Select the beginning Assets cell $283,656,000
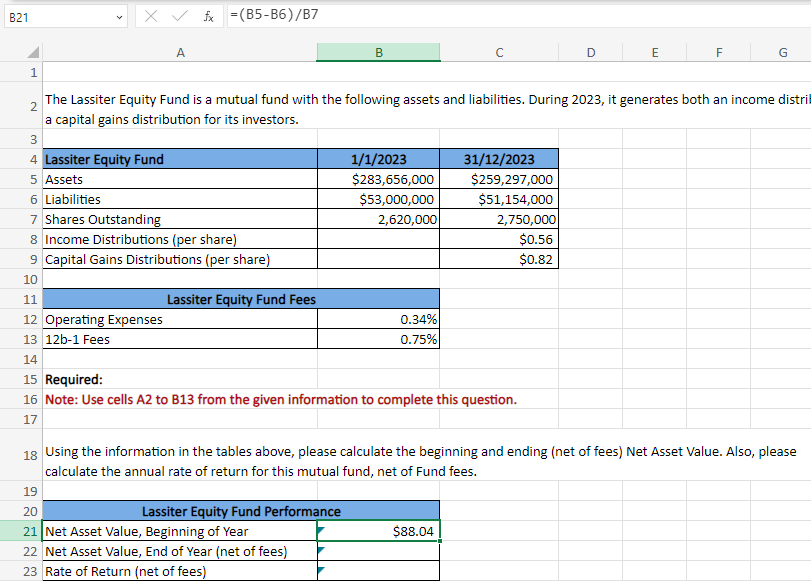Screen dimensions: 811x581 pos(378,179)
